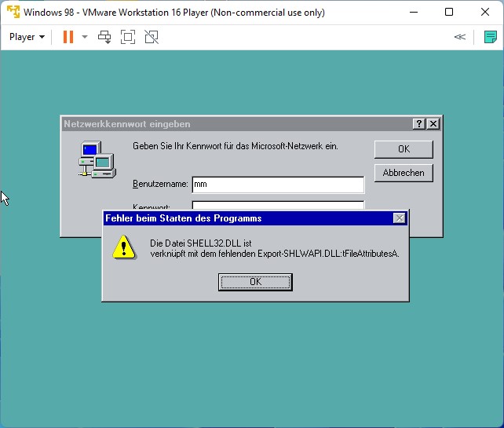
Task: Click the Benutzername input field
Action: [278, 185]
